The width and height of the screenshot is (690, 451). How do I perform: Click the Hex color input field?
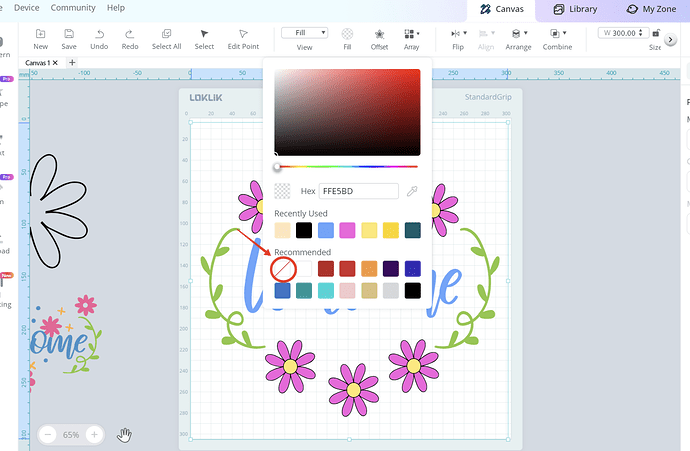(359, 191)
